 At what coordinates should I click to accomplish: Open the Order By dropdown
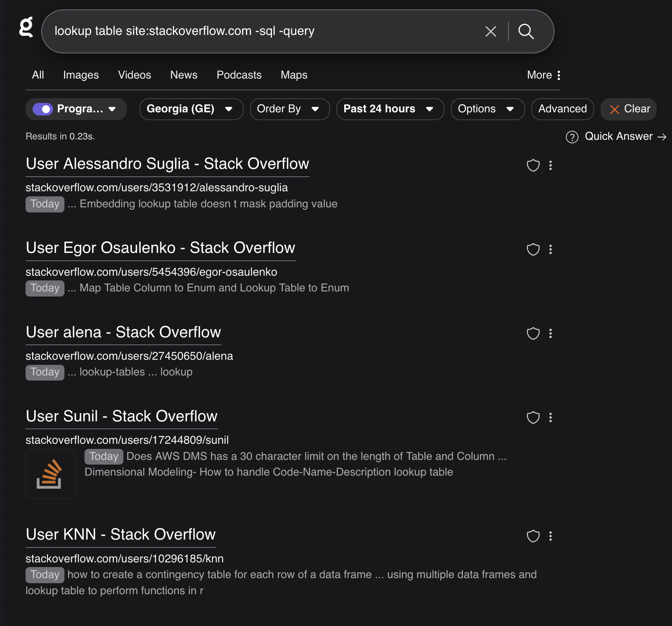[289, 109]
